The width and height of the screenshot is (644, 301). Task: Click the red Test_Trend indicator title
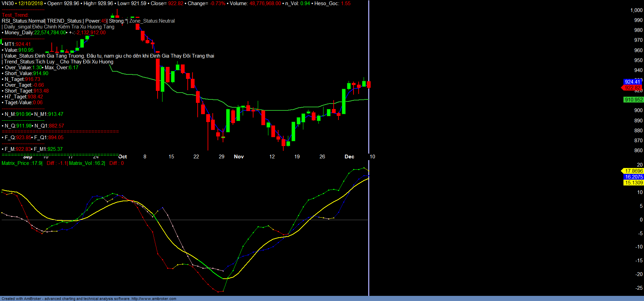(15, 15)
